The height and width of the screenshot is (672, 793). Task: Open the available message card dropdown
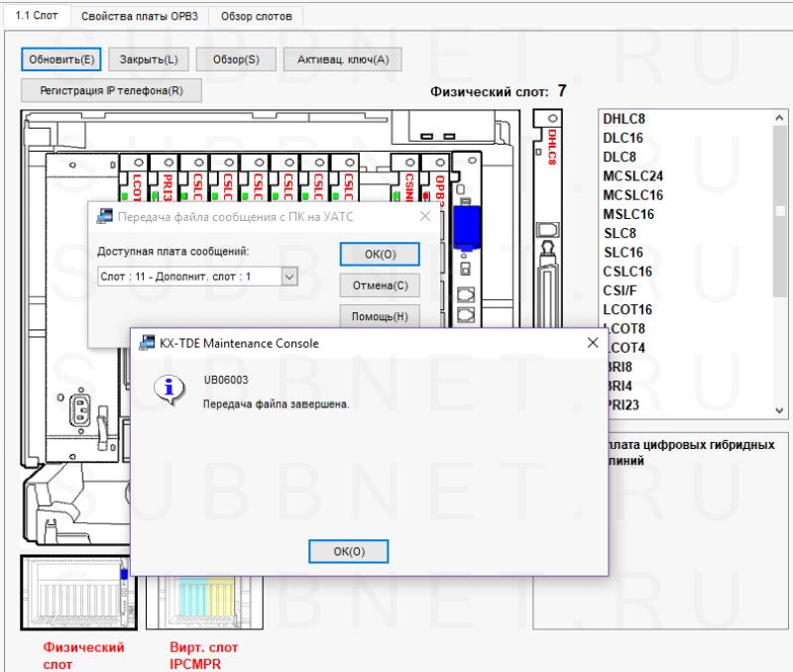[289, 278]
